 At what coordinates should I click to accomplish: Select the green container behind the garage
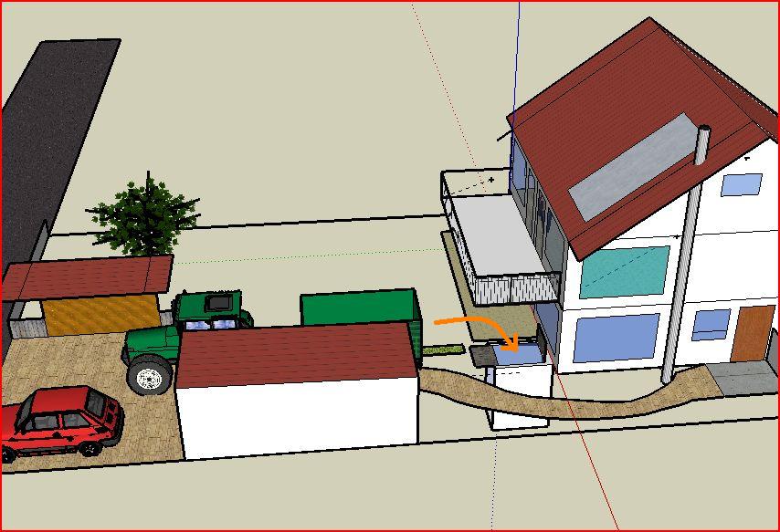click(x=358, y=308)
